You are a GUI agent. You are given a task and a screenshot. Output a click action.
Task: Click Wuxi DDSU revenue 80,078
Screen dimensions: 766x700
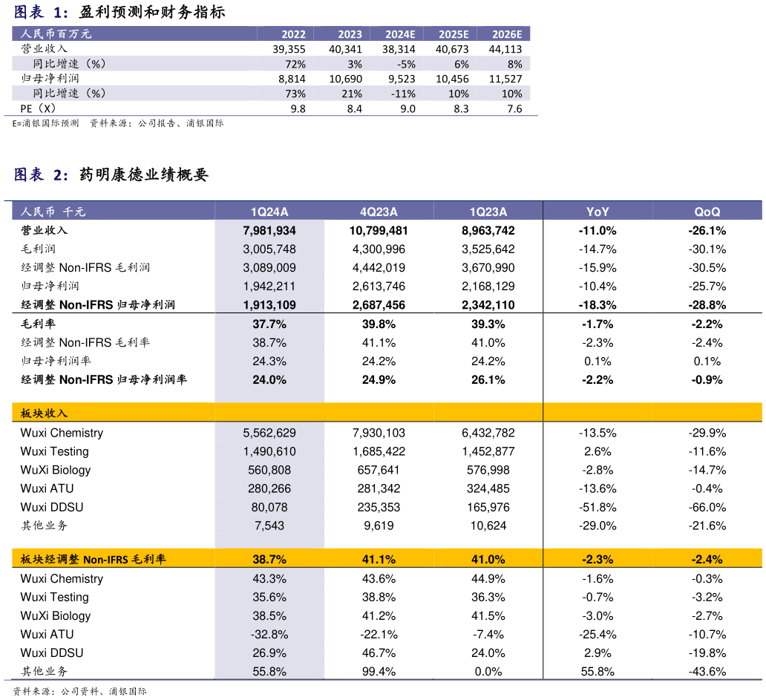(269, 507)
